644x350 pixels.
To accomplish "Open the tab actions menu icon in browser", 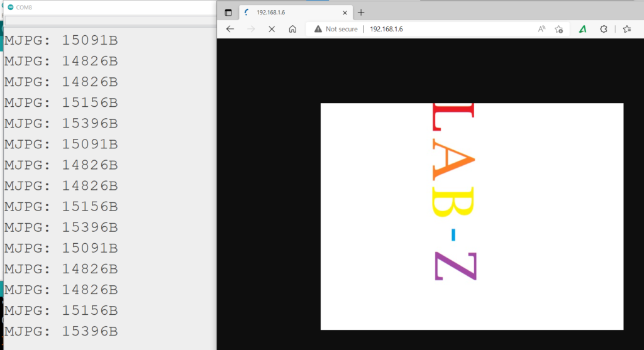I will tap(228, 13).
